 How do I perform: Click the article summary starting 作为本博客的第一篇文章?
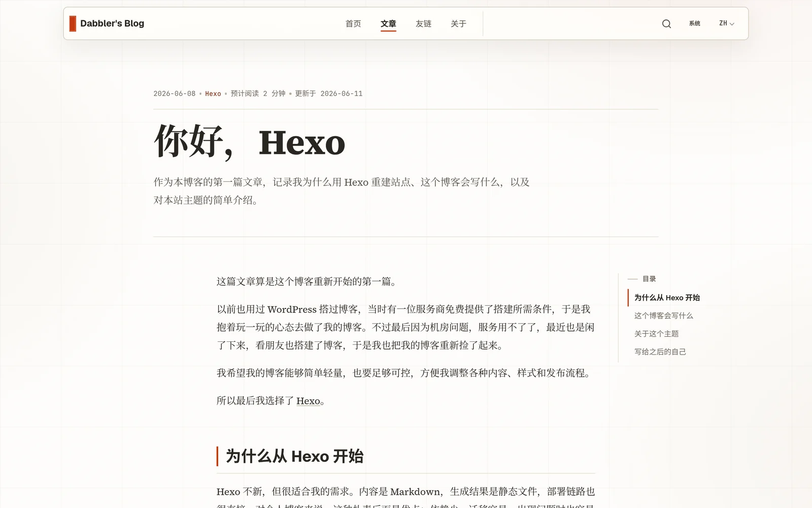coord(342,191)
